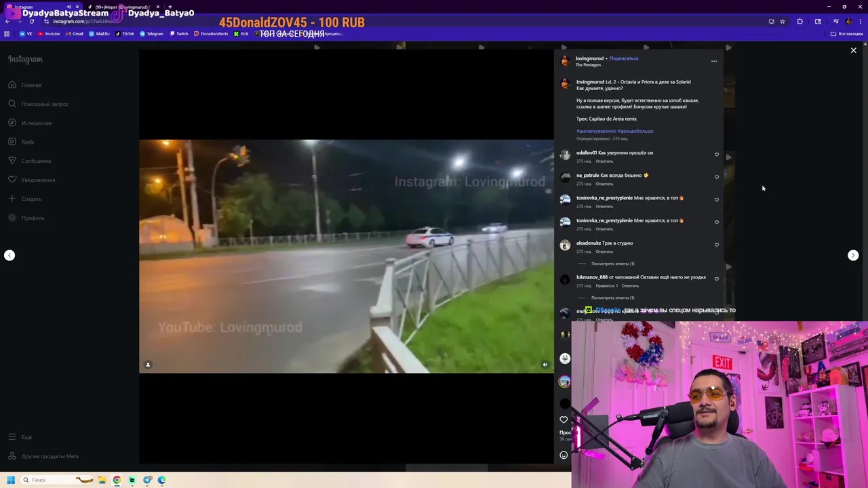The width and height of the screenshot is (868, 488).
Task: Open lovingmurod profile from post header
Action: [589, 58]
